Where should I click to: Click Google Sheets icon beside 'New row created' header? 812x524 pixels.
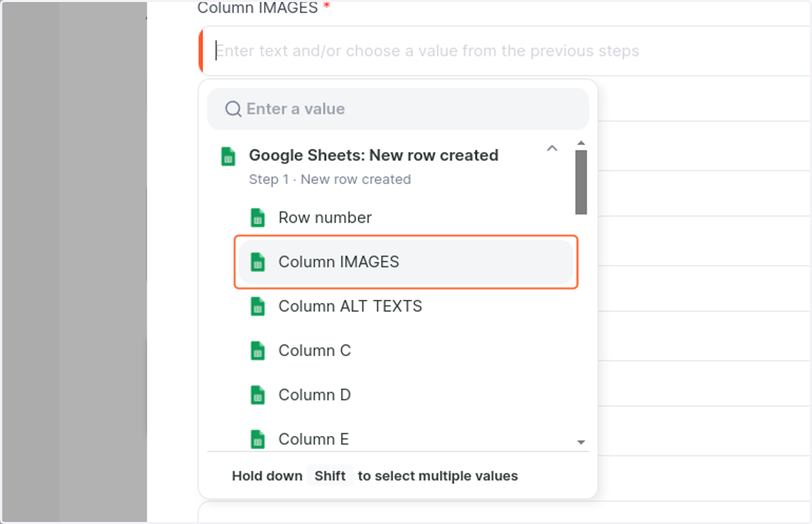pos(228,156)
